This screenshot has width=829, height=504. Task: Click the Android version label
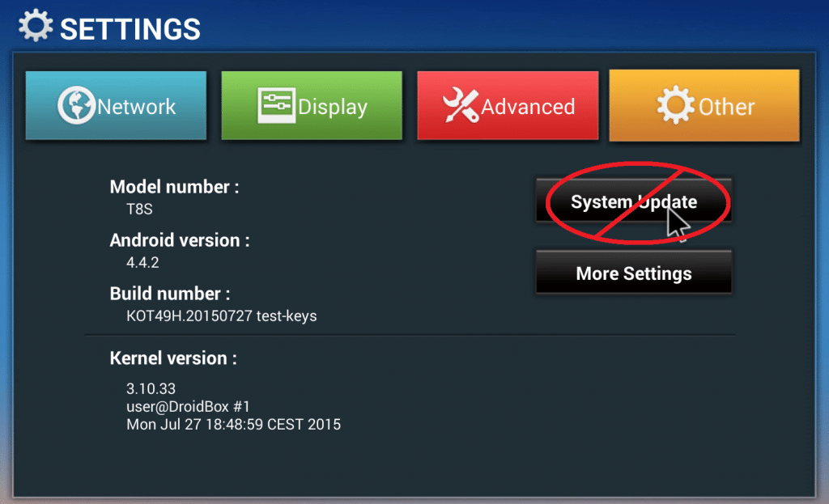pyautogui.click(x=180, y=240)
